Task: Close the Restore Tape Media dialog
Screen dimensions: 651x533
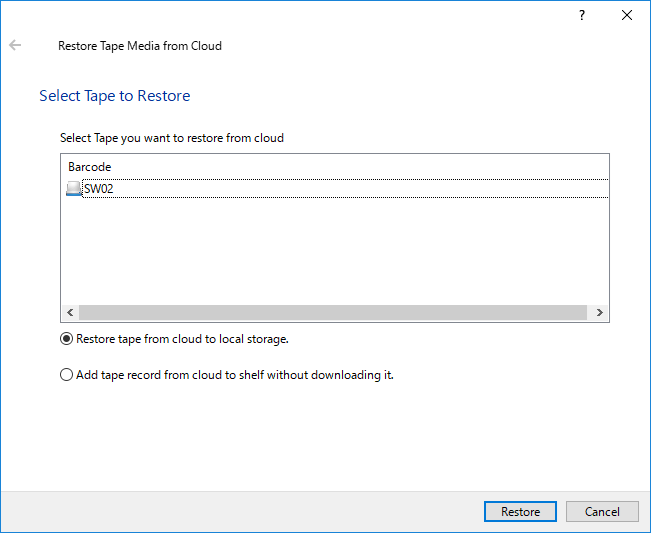Action: coord(627,15)
